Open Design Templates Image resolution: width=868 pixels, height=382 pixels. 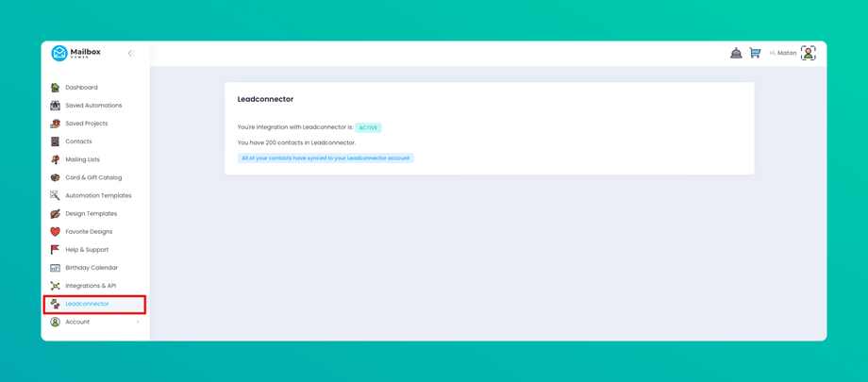pos(92,214)
